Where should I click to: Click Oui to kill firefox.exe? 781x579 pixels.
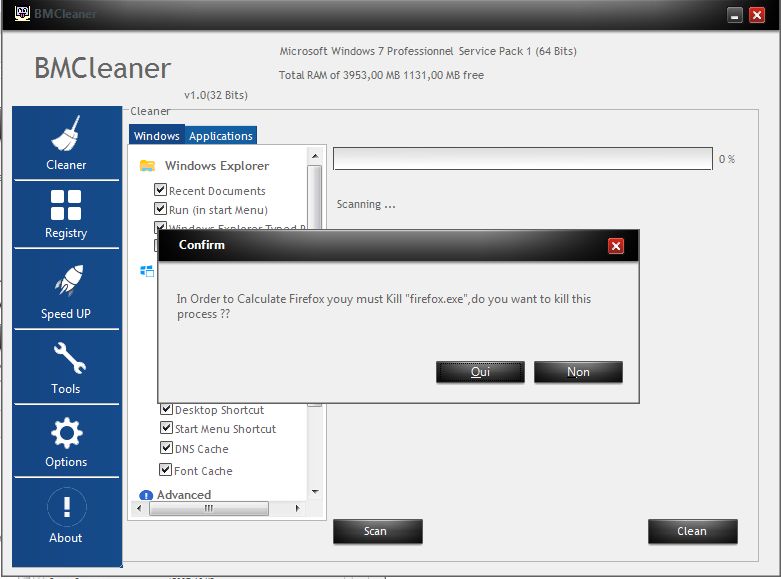coord(480,372)
